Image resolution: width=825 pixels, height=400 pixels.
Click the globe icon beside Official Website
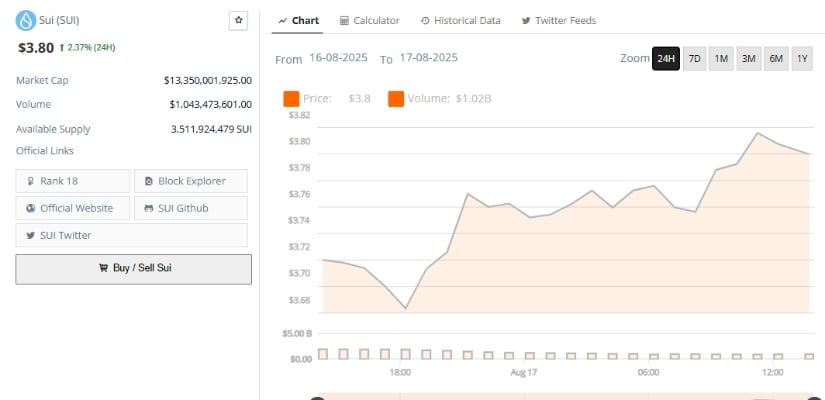(x=31, y=208)
